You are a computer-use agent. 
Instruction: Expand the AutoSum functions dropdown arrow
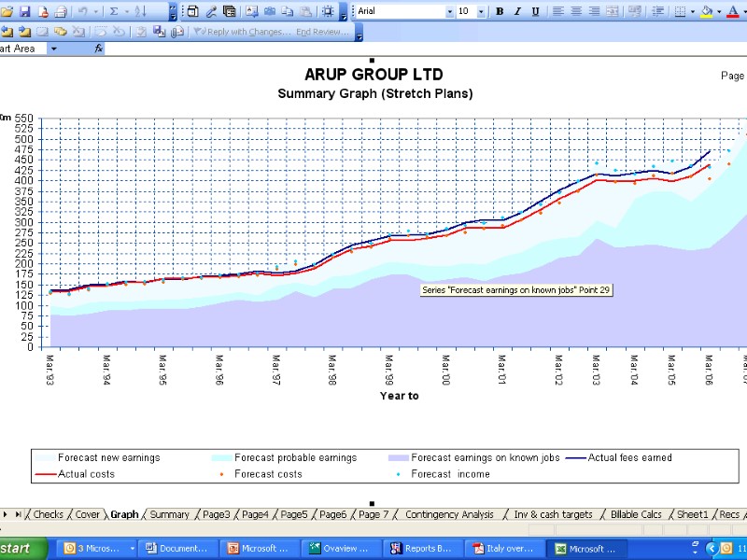pyautogui.click(x=127, y=11)
